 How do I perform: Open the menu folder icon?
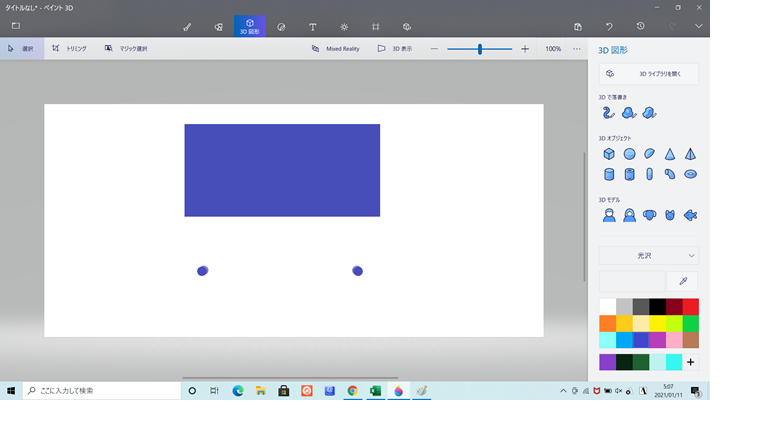click(x=16, y=26)
